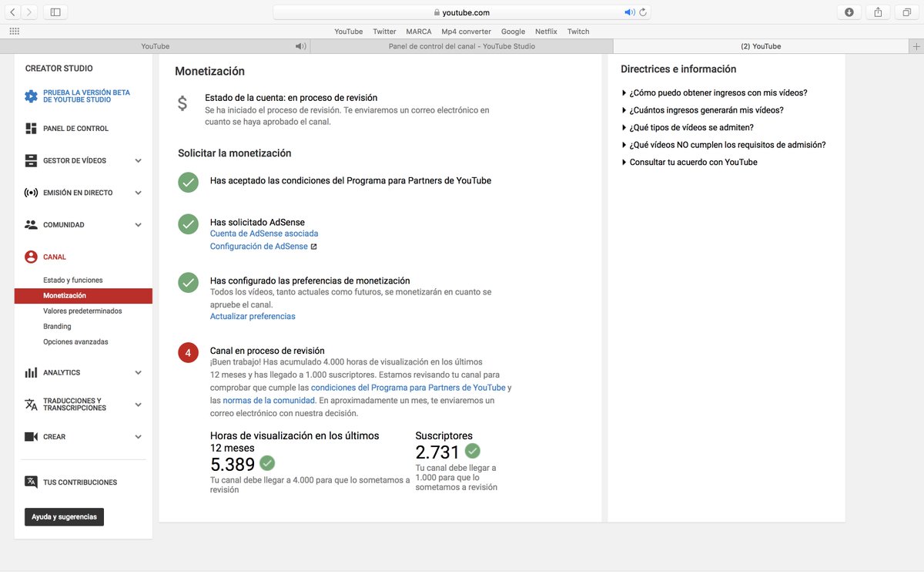
Task: Click the Traducciones y transcripciones translate icon
Action: coord(31,405)
